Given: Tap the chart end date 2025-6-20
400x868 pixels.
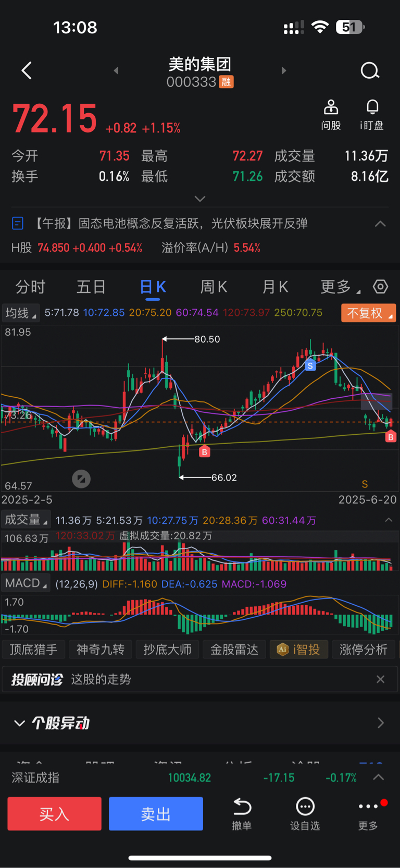Looking at the screenshot, I should (x=368, y=499).
